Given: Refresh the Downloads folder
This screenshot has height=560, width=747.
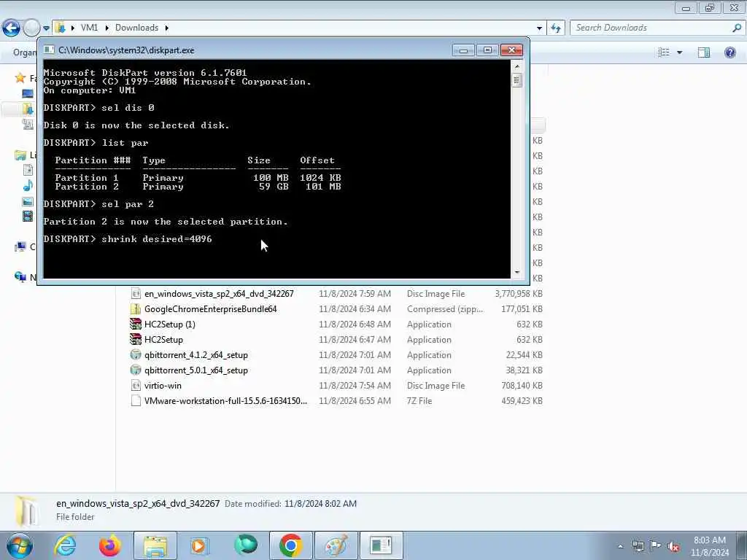Looking at the screenshot, I should coord(556,28).
